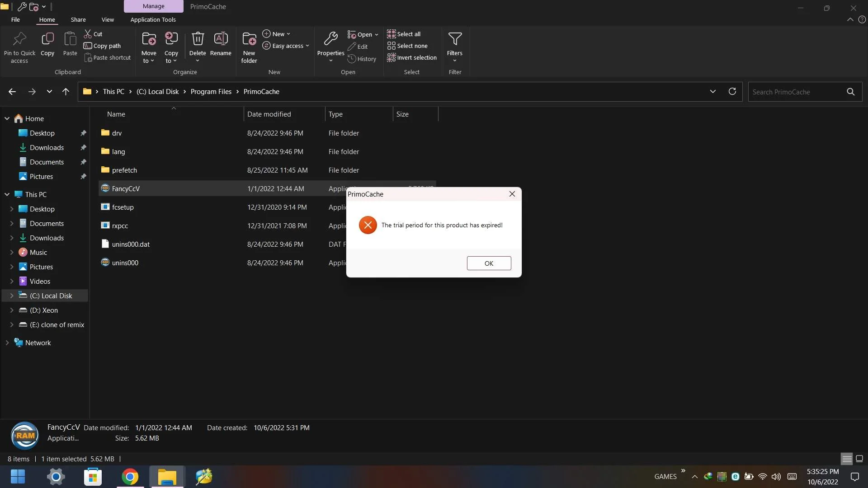Open the Filters funnel menu
This screenshot has height=488, width=868.
tap(455, 47)
